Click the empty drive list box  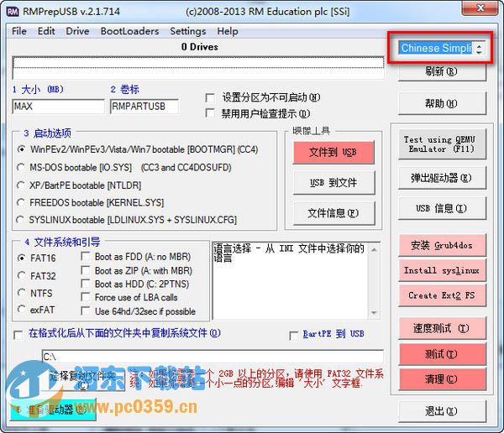click(x=198, y=68)
